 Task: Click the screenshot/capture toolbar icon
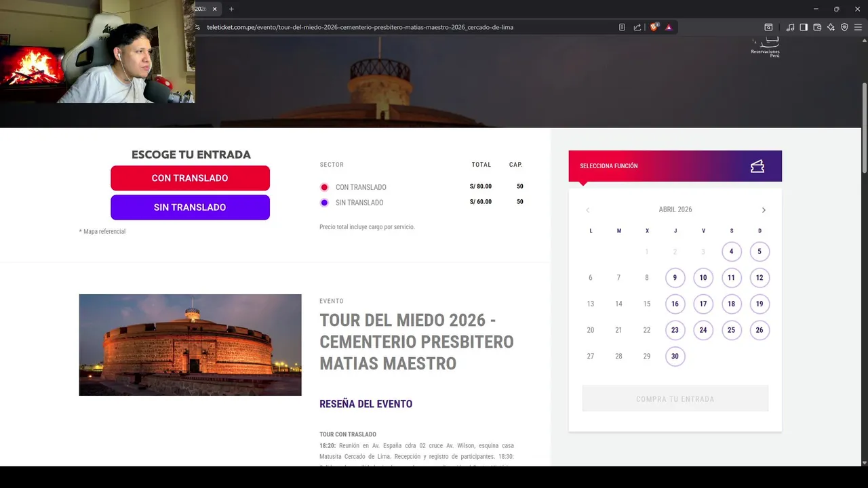(768, 27)
